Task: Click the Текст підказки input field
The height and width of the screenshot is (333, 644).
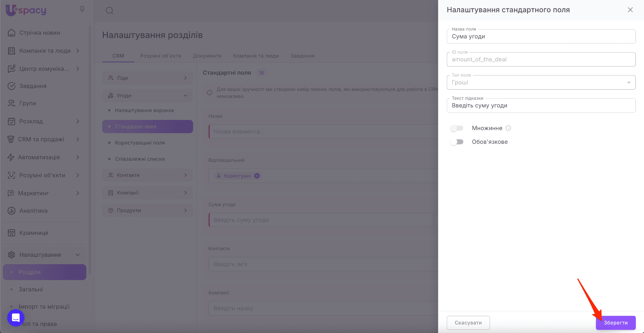Action: coord(541,106)
